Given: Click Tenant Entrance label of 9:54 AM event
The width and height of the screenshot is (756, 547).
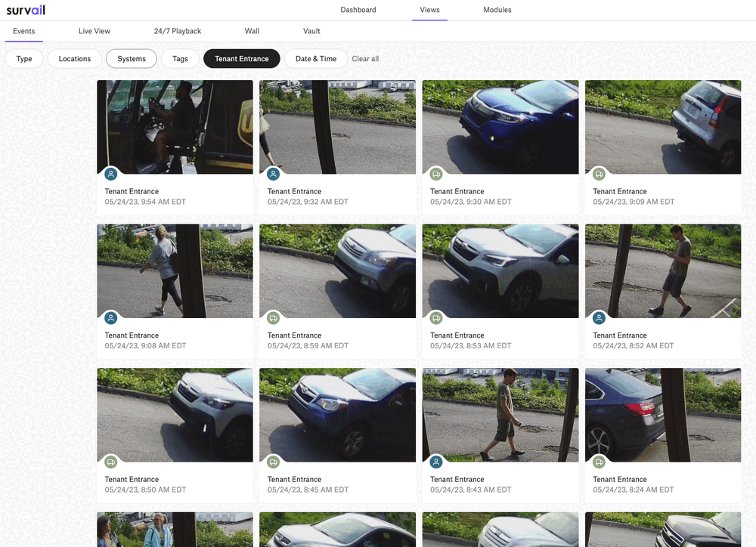Looking at the screenshot, I should pyautogui.click(x=132, y=191).
